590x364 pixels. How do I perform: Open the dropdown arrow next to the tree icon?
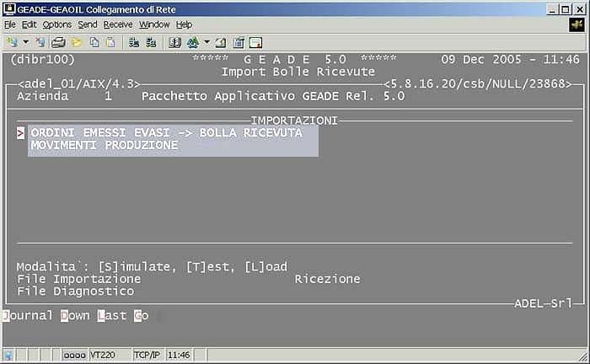pyautogui.click(x=207, y=41)
